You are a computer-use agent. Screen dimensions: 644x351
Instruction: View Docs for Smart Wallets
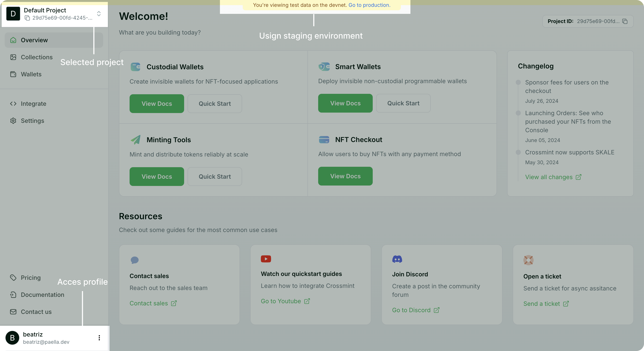345,103
